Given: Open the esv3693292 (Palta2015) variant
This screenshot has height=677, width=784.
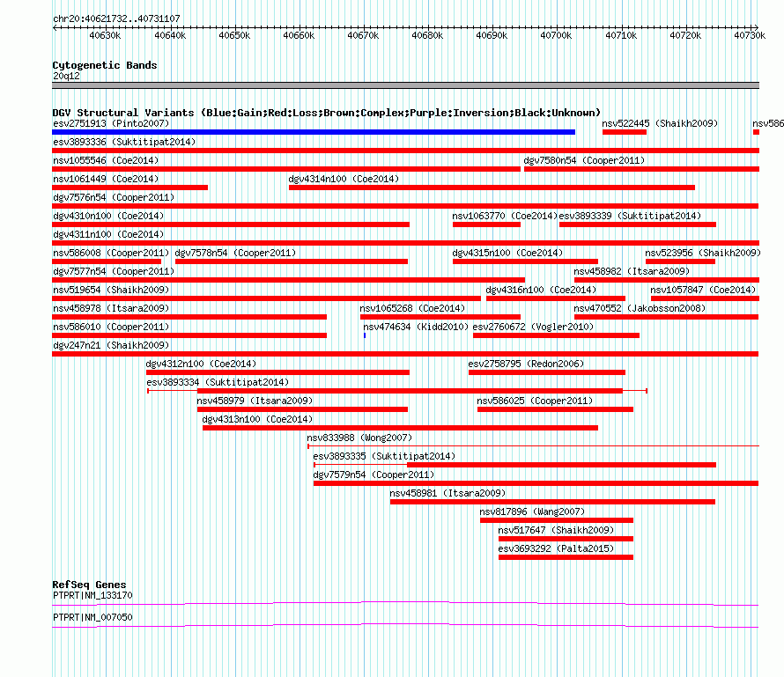Looking at the screenshot, I should coord(566,557).
